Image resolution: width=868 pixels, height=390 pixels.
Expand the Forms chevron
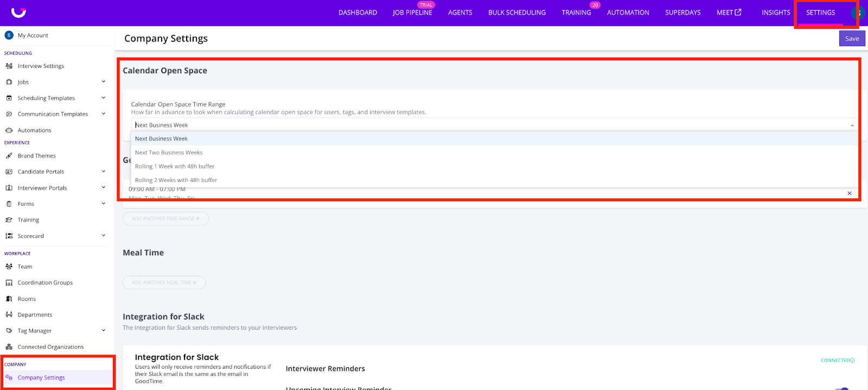click(104, 204)
